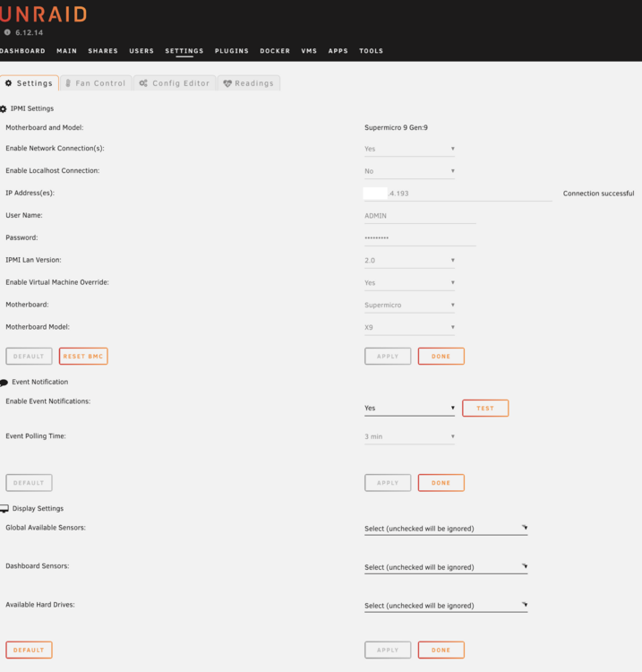Image resolution: width=642 pixels, height=672 pixels.
Task: Click the Reset BMC button
Action: [x=83, y=356]
